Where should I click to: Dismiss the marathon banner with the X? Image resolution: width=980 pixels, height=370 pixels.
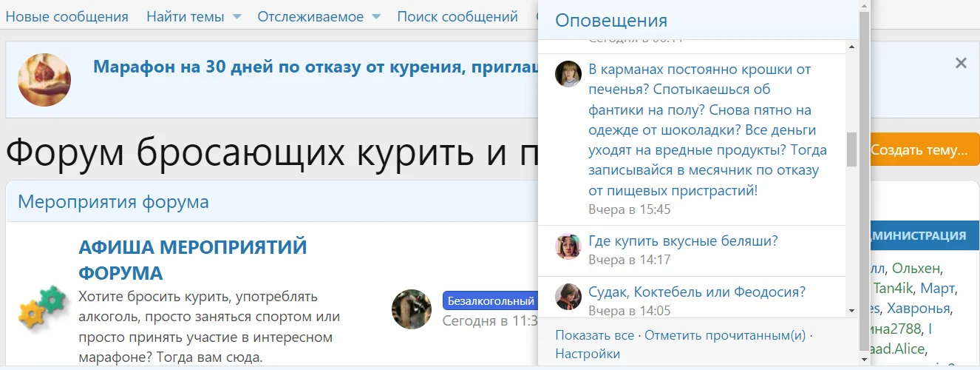961,63
